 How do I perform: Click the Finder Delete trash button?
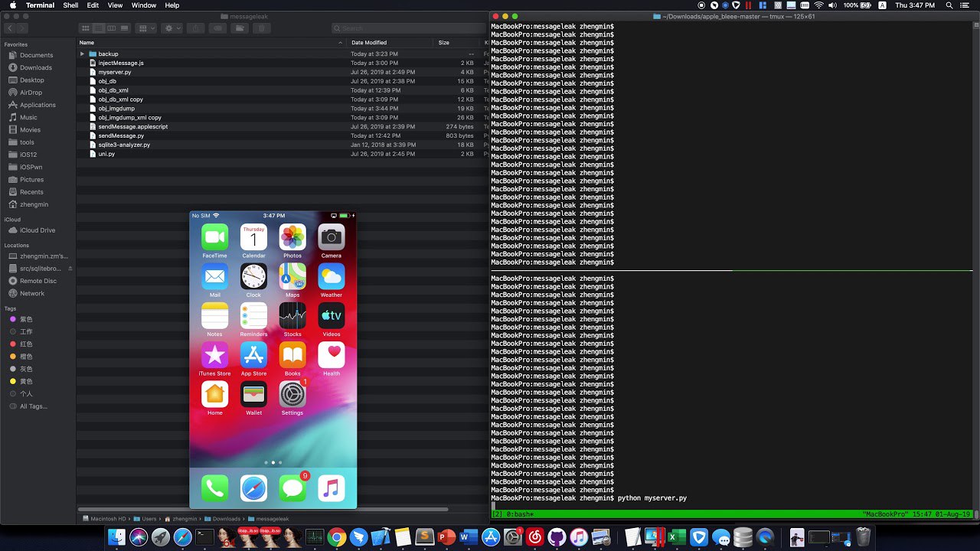pyautogui.click(x=262, y=28)
